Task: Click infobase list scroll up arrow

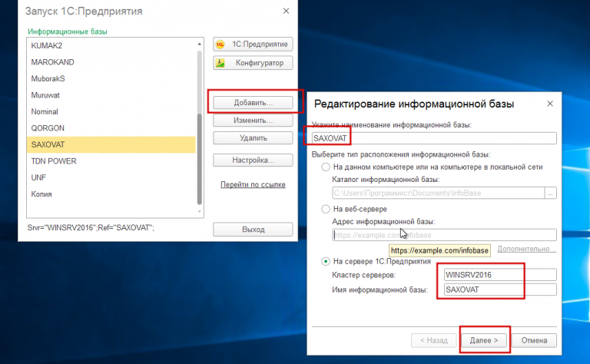Action: click(200, 44)
